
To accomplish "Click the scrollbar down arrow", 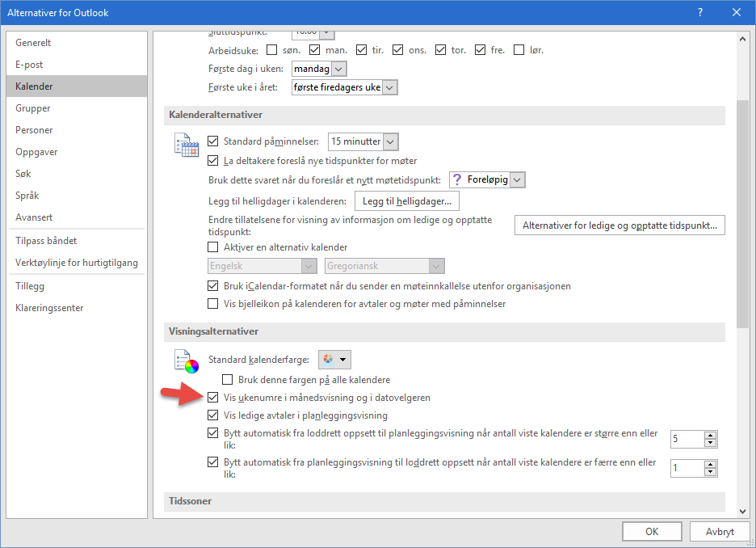I will (742, 512).
